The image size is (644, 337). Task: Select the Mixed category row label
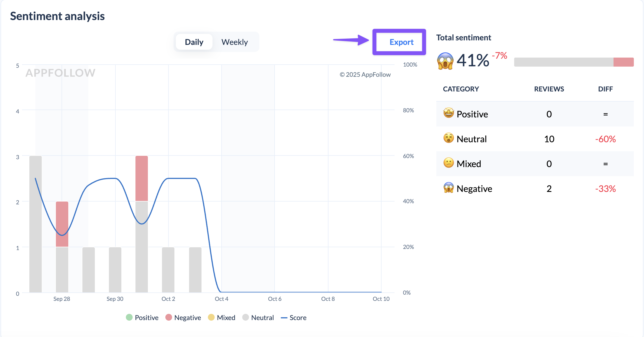pyautogui.click(x=469, y=164)
